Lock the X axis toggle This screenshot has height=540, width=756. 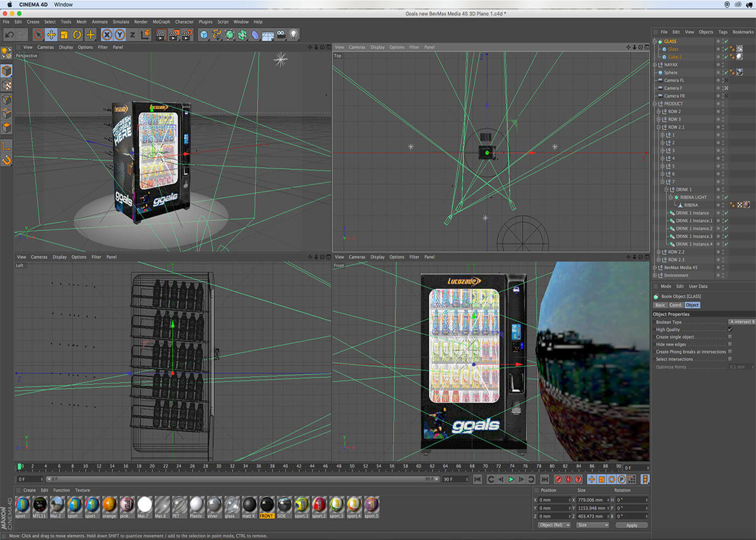[107, 35]
